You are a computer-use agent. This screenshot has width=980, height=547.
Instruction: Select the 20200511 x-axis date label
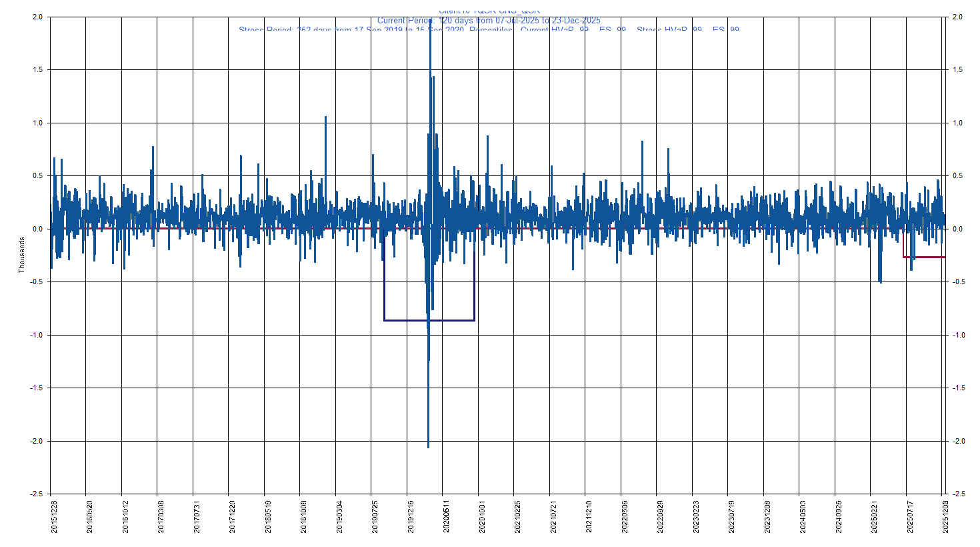(446, 517)
